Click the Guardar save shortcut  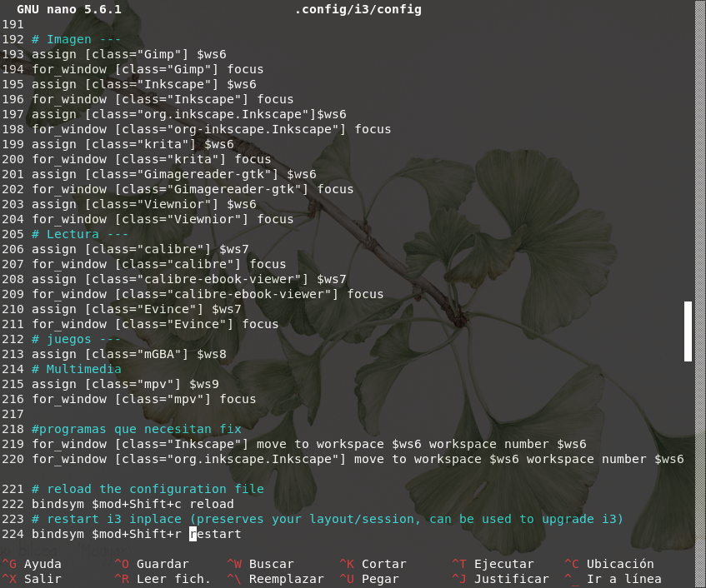(151, 564)
